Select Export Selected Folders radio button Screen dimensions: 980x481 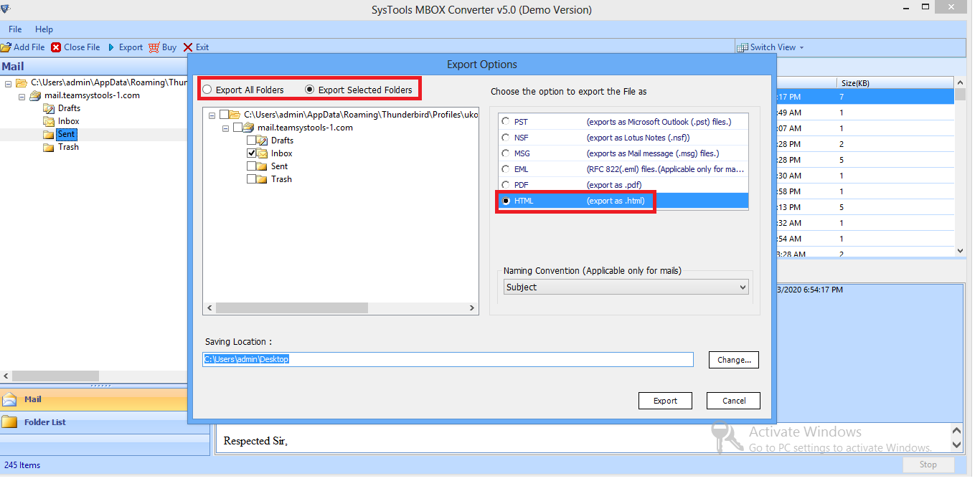310,90
